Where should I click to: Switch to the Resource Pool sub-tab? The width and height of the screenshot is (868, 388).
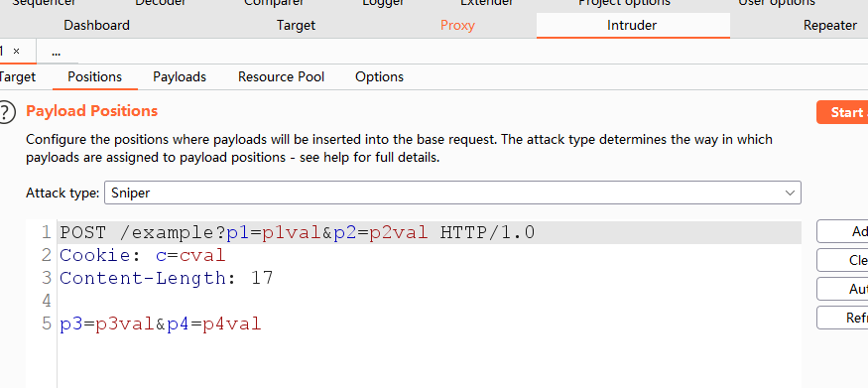click(x=281, y=77)
